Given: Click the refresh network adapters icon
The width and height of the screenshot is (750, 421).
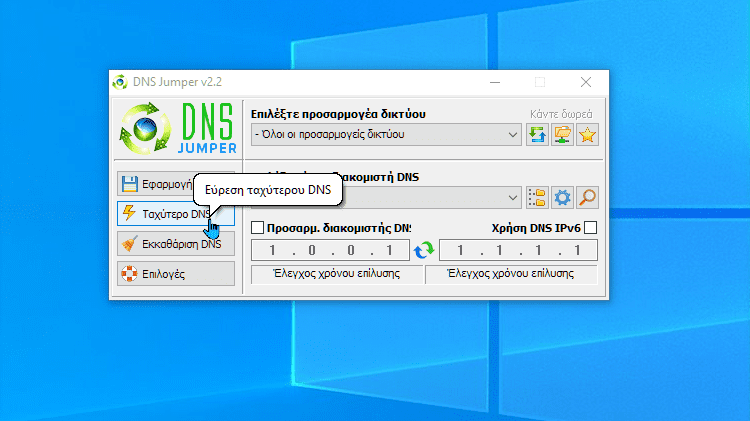Looking at the screenshot, I should [x=537, y=134].
